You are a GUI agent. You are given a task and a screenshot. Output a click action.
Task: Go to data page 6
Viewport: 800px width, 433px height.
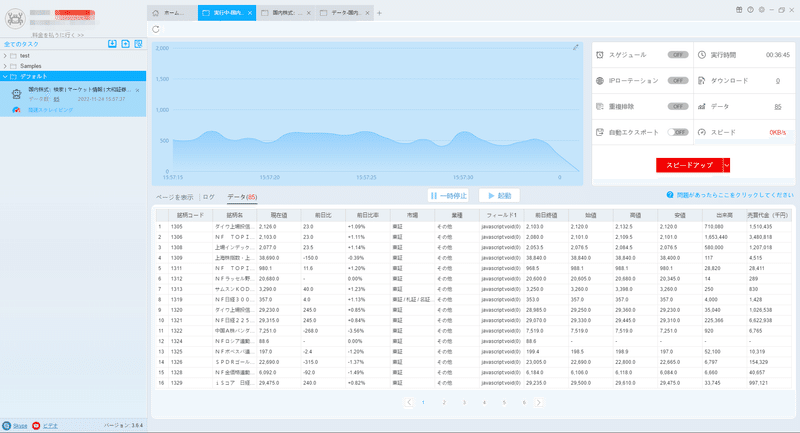(x=524, y=402)
